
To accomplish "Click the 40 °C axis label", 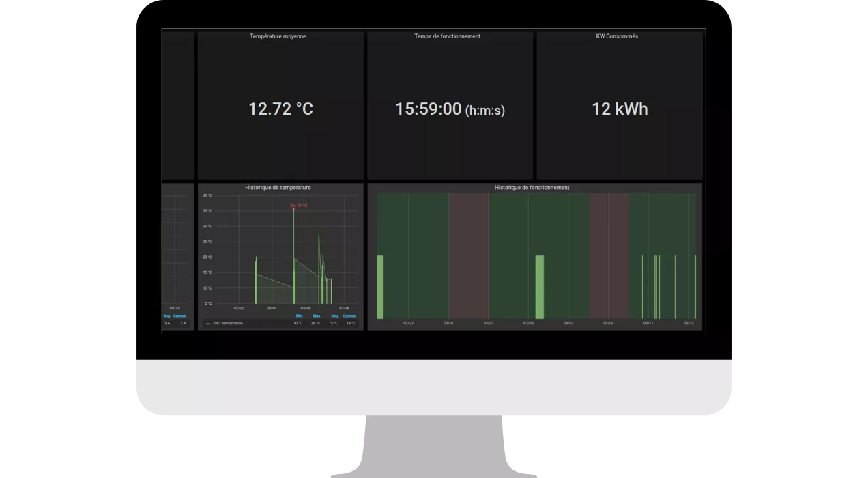I will pos(207,195).
